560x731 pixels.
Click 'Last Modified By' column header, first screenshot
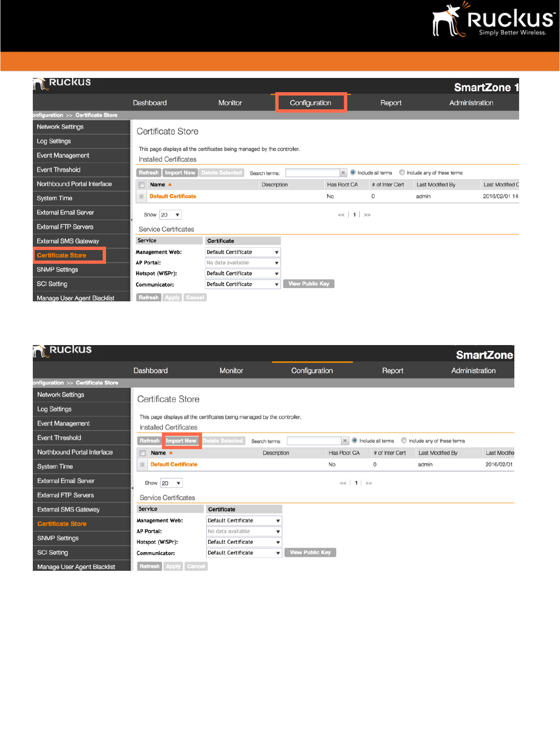point(436,184)
